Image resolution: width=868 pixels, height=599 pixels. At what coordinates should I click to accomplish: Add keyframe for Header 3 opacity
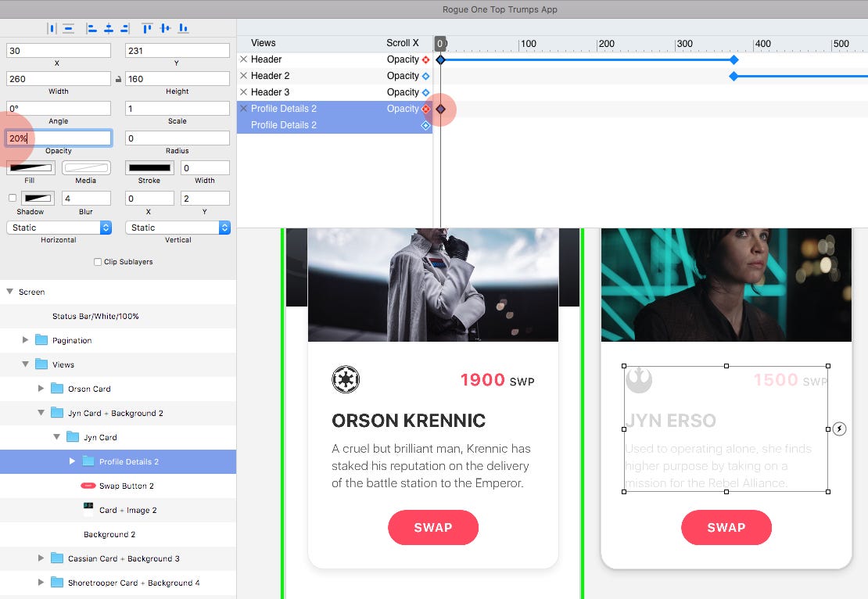click(x=425, y=92)
